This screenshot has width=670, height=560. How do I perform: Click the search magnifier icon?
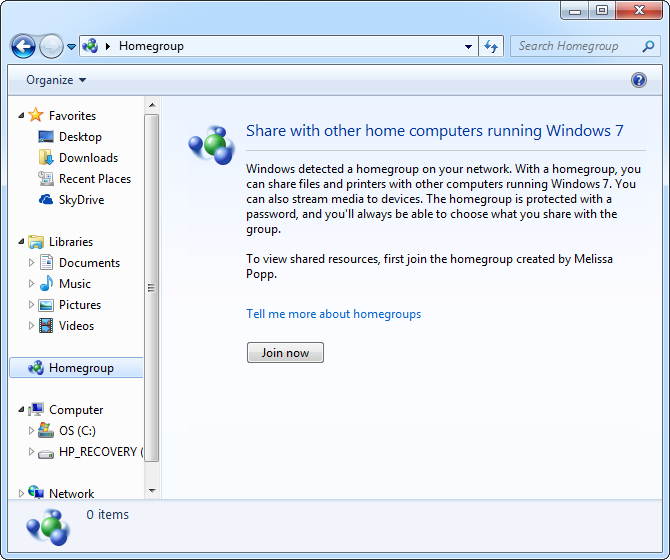(x=648, y=46)
